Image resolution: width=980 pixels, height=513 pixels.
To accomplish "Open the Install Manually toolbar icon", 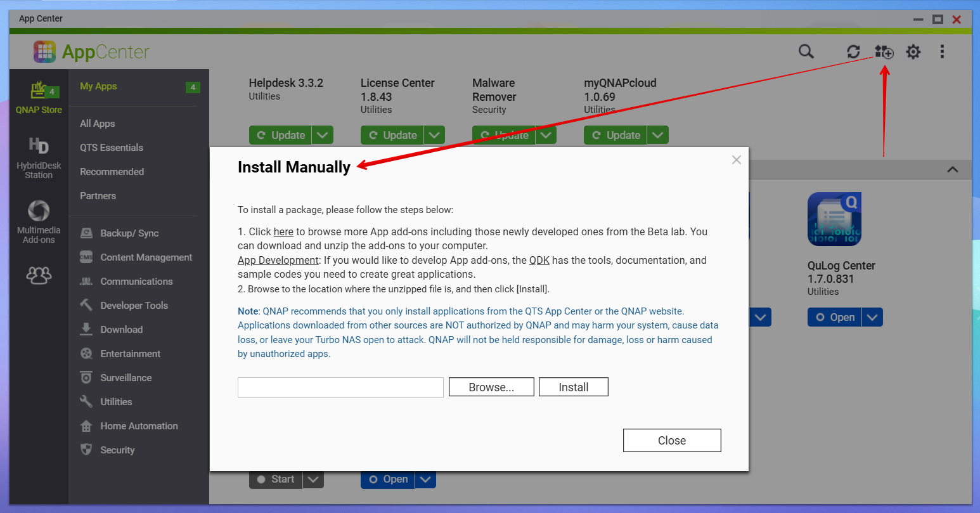I will click(x=884, y=51).
